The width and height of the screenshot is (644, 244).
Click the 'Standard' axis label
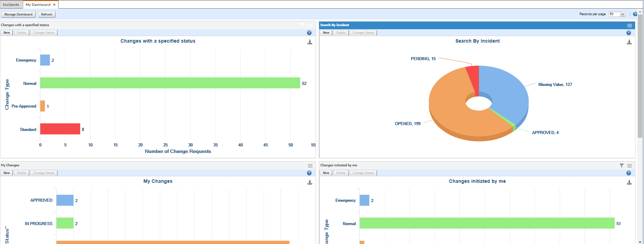pyautogui.click(x=28, y=130)
